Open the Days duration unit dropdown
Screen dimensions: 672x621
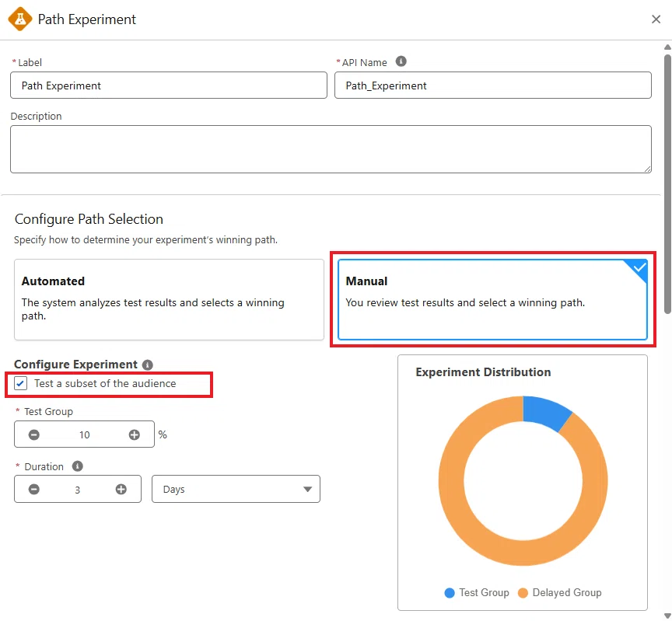pos(236,489)
